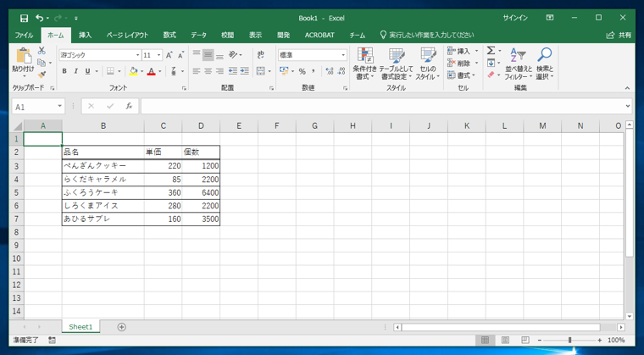Open the 標準 number format dropdown

343,55
